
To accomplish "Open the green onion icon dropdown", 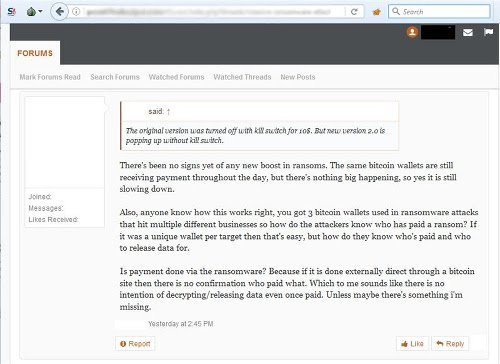I will [34, 12].
